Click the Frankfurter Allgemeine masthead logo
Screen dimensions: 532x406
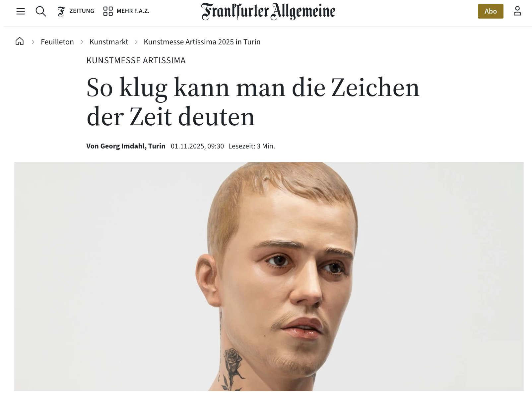[x=268, y=11]
